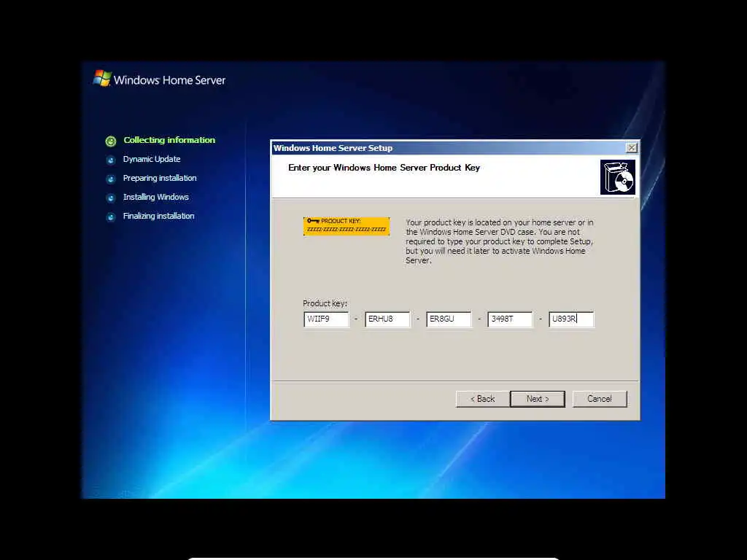This screenshot has width=747, height=560.
Task: Click the green Collecting information step icon
Action: 111,141
